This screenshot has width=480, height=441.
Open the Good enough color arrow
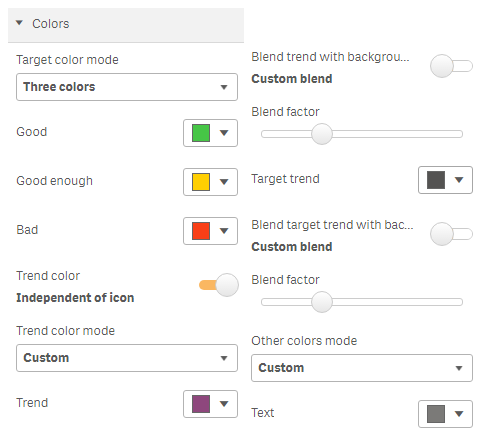pos(224,182)
